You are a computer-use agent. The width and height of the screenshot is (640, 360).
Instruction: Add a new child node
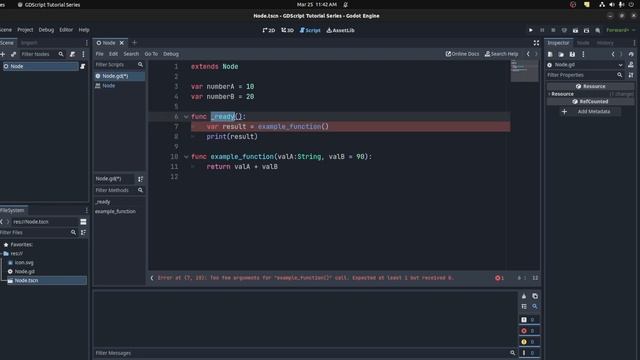pyautogui.click(x=3, y=54)
